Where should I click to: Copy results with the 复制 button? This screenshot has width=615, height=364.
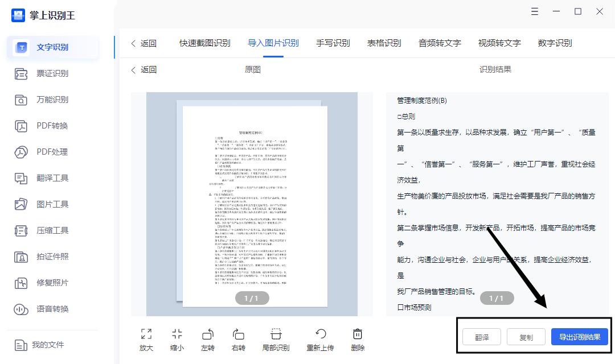tap(526, 337)
